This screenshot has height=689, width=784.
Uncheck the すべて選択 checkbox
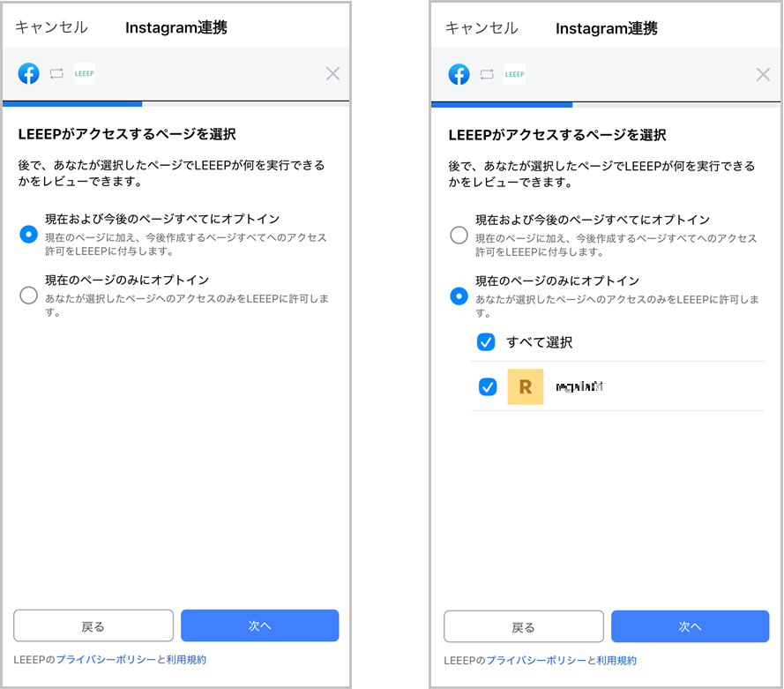(x=486, y=342)
